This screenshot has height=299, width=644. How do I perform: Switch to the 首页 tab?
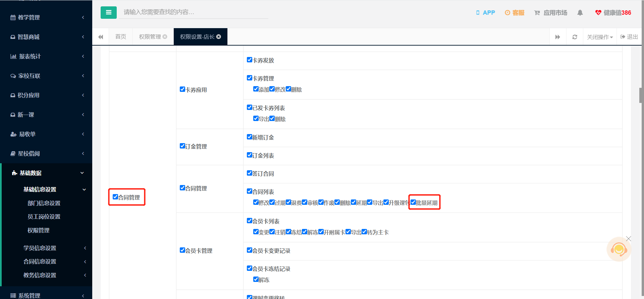[x=121, y=37]
